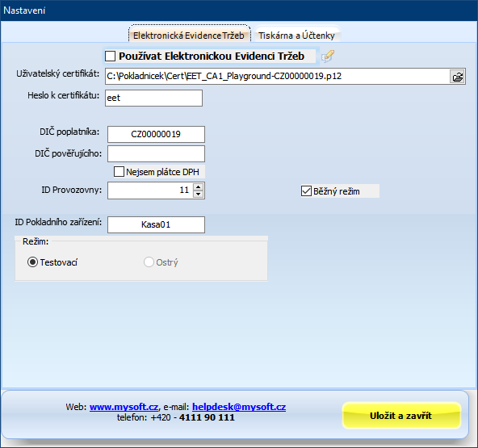
Task: Open the Elektronická Evidence Tržeb tab
Action: click(x=189, y=36)
